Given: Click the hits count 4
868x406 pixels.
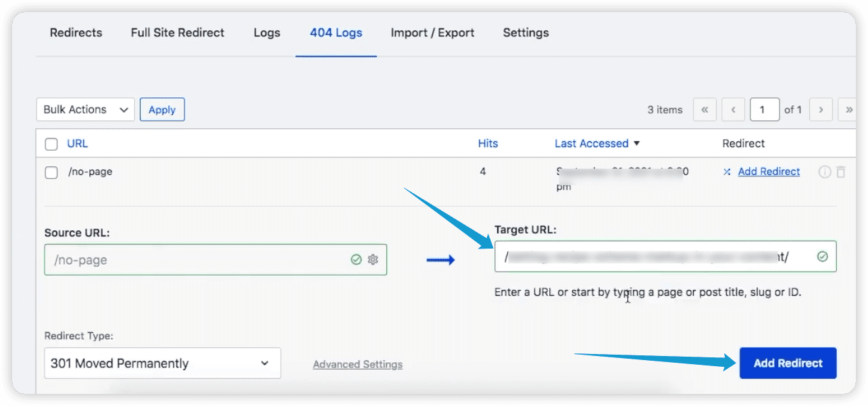Looking at the screenshot, I should pos(483,172).
